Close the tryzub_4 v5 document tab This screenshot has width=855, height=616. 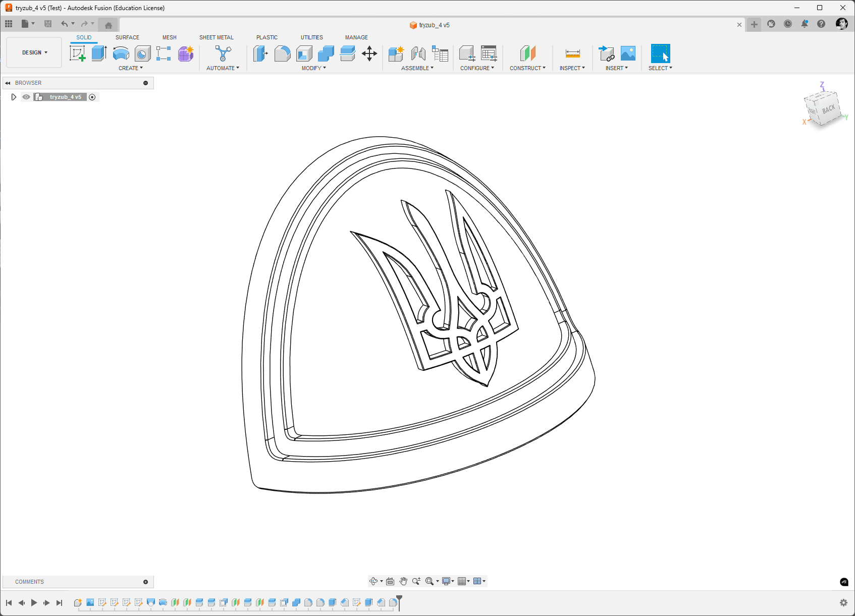pyautogui.click(x=739, y=25)
